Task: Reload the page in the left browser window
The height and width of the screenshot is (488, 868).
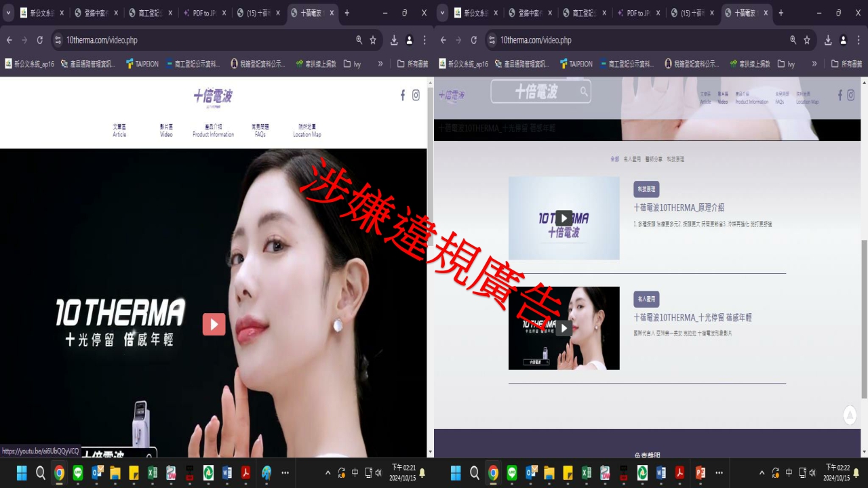Action: pyautogui.click(x=40, y=40)
